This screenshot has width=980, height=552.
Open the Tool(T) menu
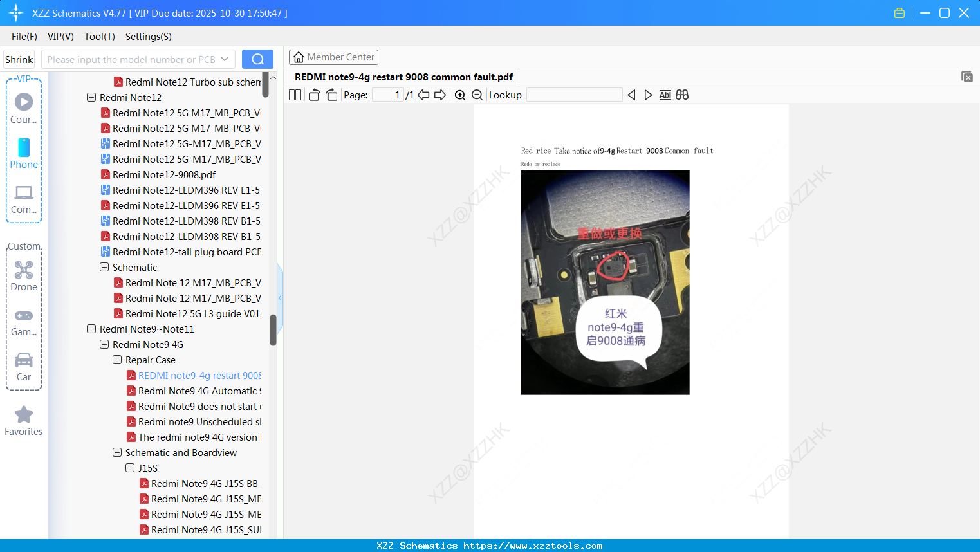[x=99, y=37]
